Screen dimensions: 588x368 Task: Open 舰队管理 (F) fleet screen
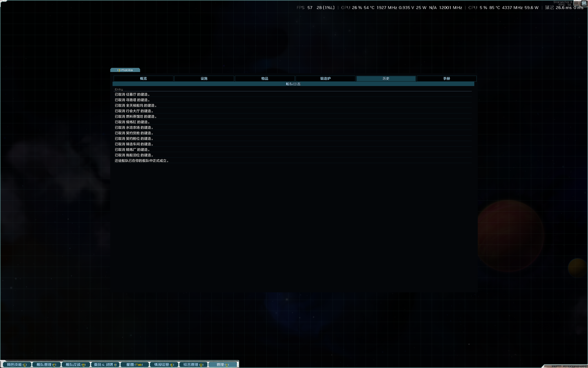point(46,364)
